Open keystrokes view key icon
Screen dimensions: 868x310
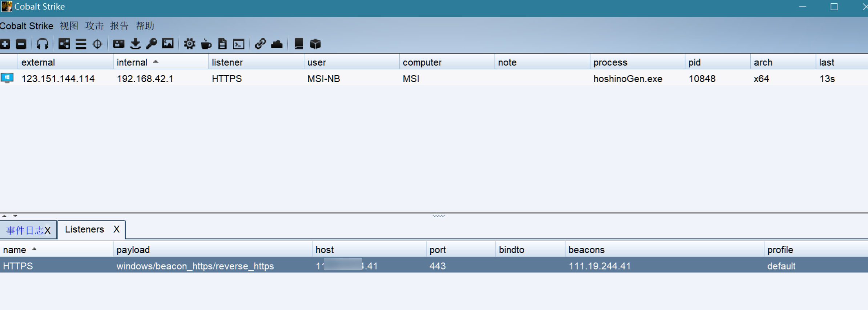click(x=151, y=44)
